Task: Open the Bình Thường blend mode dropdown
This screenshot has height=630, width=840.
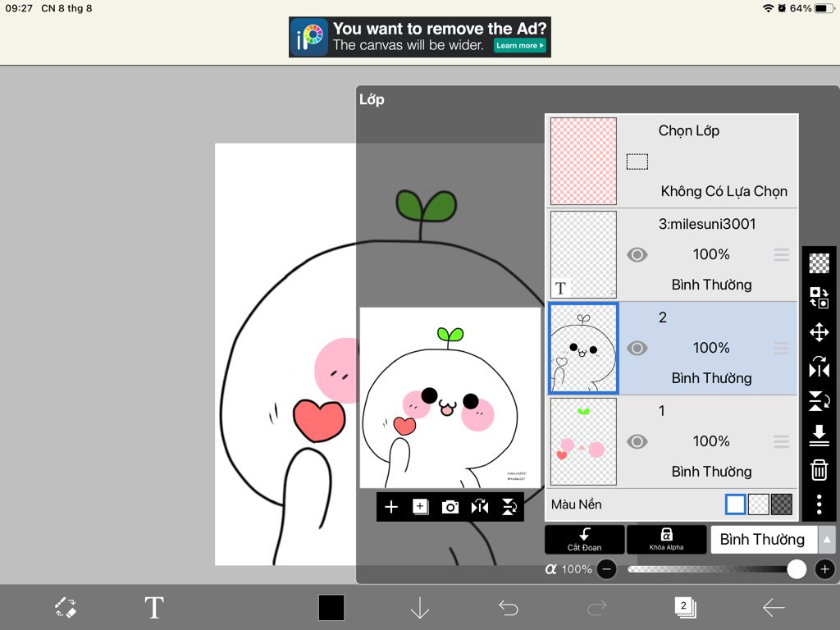Action: [x=764, y=540]
